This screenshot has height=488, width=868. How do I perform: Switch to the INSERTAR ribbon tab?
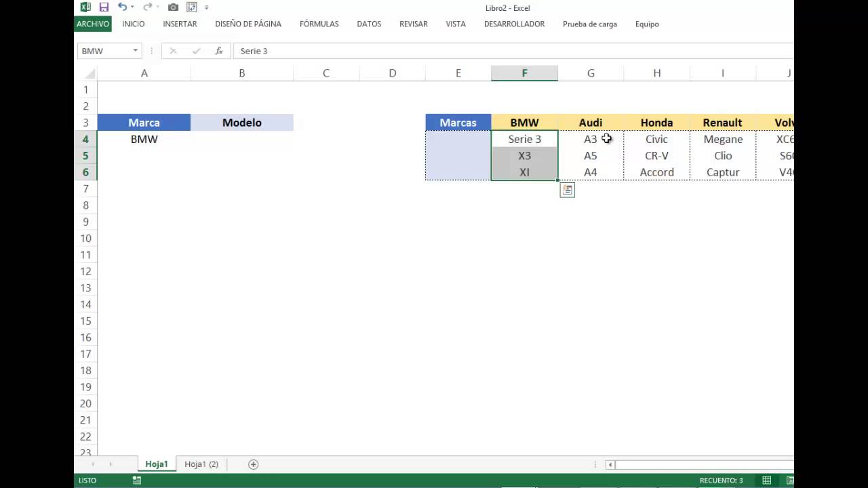pyautogui.click(x=180, y=24)
